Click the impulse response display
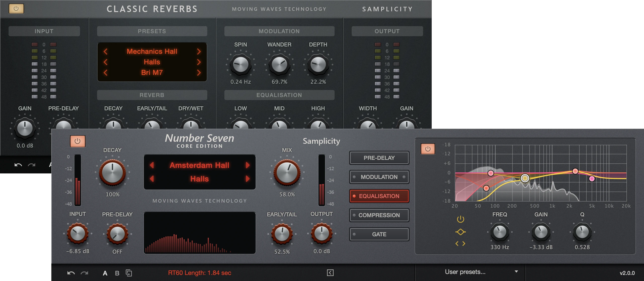 pyautogui.click(x=199, y=233)
